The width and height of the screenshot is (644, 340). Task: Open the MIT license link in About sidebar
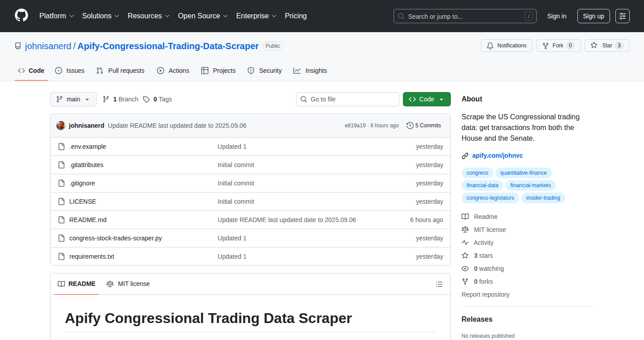484,230
